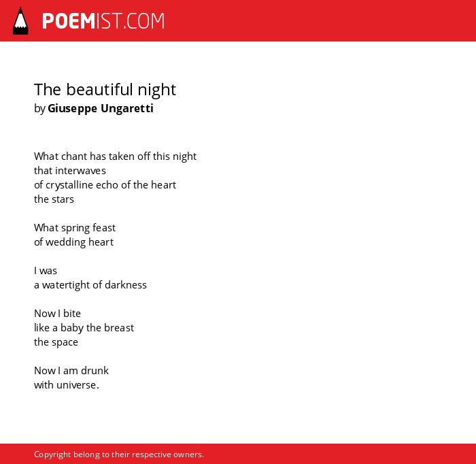Click the line Now I am drunk
The width and height of the screenshot is (476, 464).
[71, 371]
